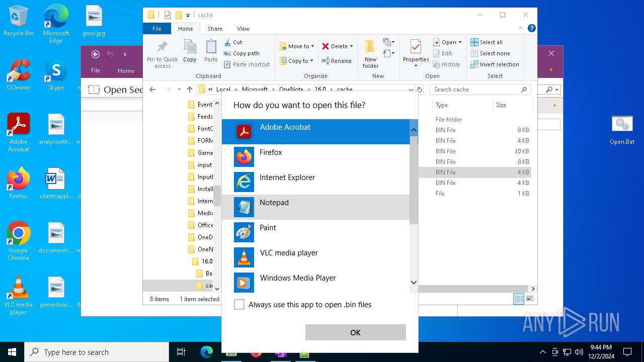Open the notification center icon
Viewport: 644px width, 362px height.
pyautogui.click(x=627, y=352)
